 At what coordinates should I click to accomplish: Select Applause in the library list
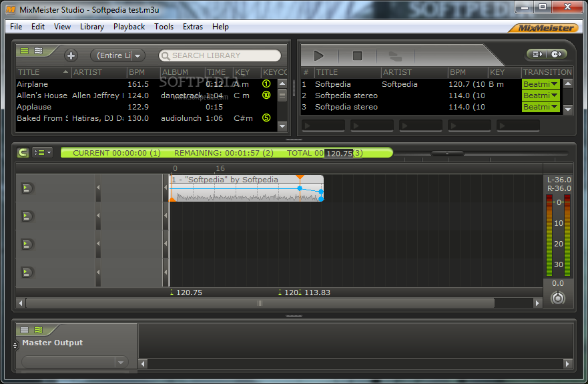tap(146, 107)
